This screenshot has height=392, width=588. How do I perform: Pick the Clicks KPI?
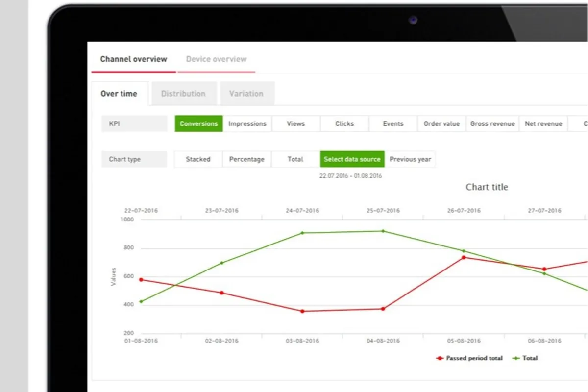click(344, 124)
